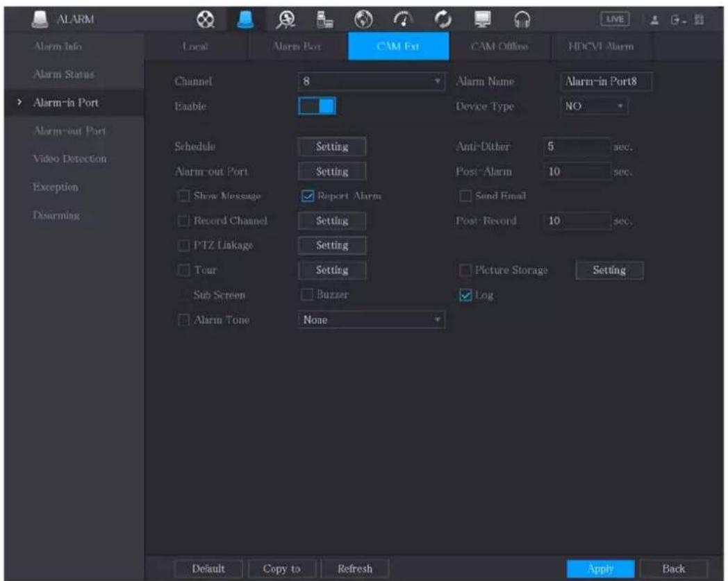Click the Copy to button
Screen dimensions: 728x581
[282, 569]
